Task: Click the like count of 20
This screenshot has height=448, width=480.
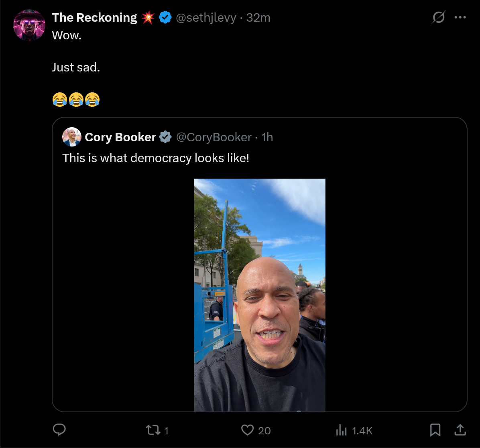Action: 264,431
